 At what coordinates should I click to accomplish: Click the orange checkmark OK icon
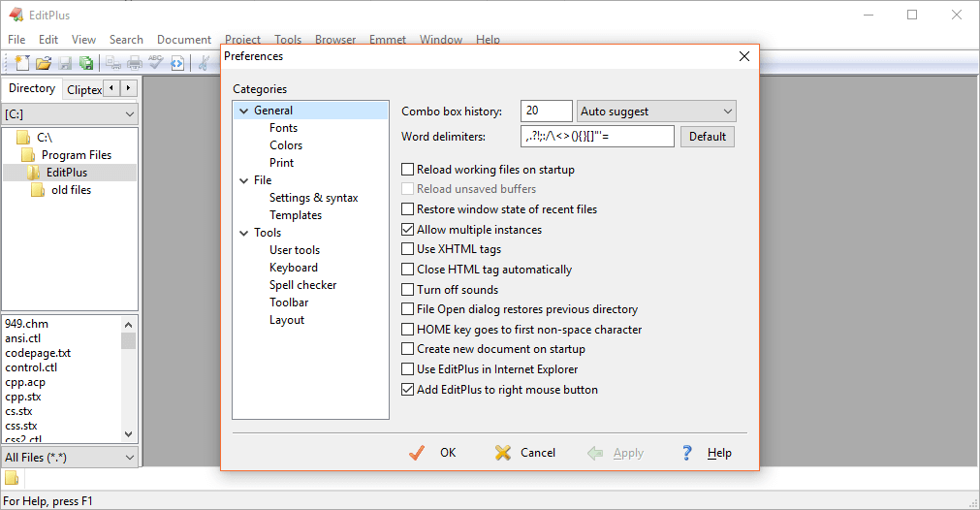[417, 453]
